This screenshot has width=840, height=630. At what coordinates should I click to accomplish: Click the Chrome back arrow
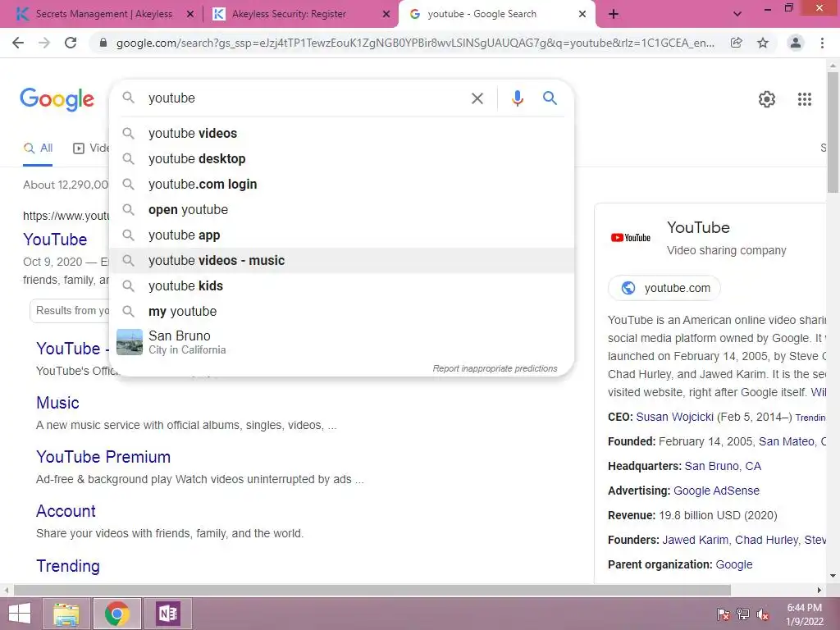[x=18, y=43]
